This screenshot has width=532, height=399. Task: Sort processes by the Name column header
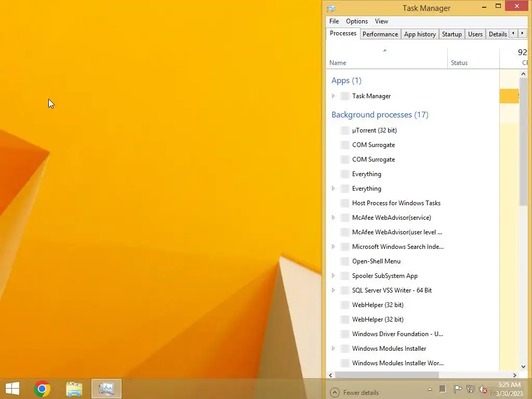387,58
